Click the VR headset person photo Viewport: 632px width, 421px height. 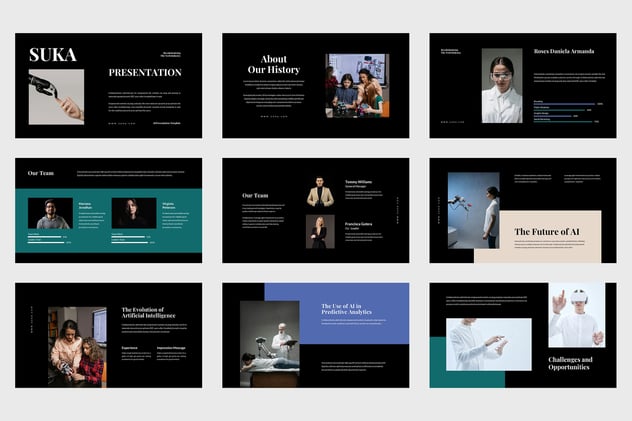(x=576, y=314)
